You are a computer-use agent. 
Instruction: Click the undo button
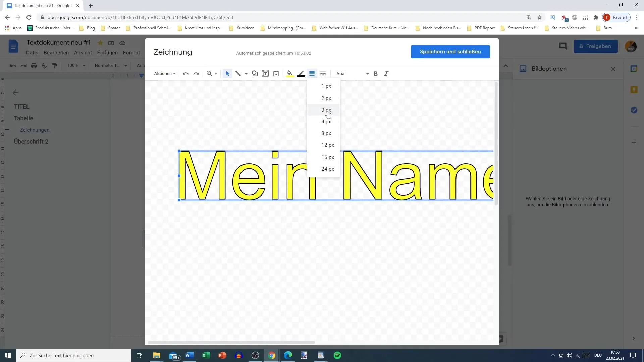tap(185, 73)
